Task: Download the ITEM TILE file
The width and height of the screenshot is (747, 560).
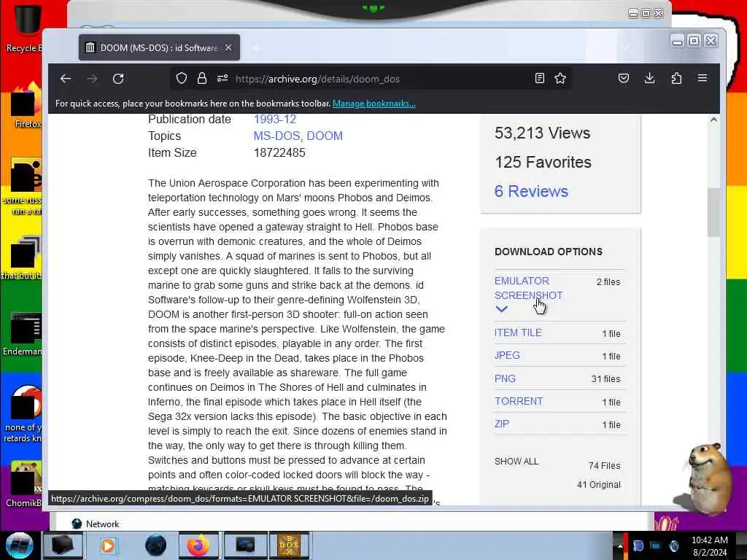Action: [x=518, y=332]
